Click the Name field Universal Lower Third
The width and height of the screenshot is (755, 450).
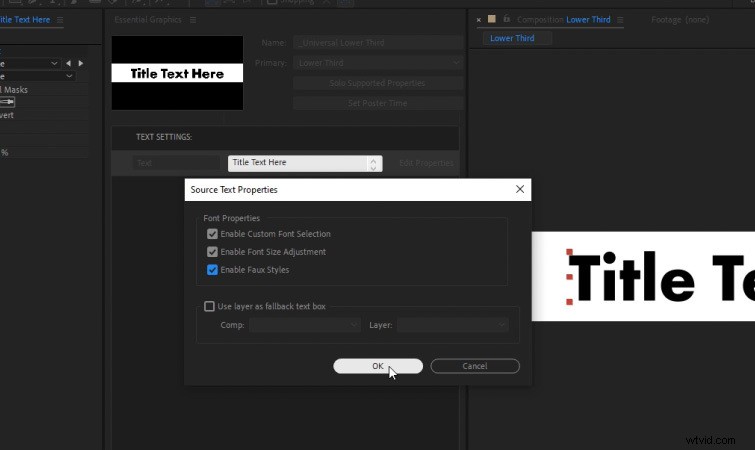pyautogui.click(x=378, y=43)
